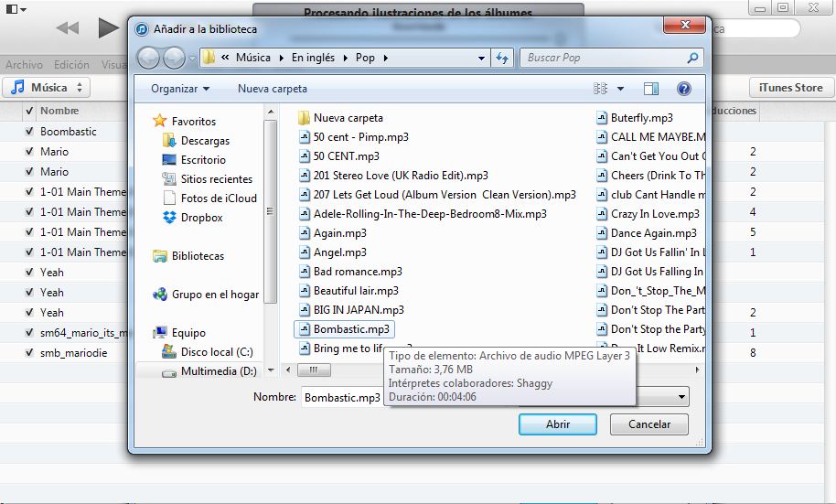Image resolution: width=836 pixels, height=504 pixels.
Task: Open the file type filter dropdown
Action: [681, 397]
